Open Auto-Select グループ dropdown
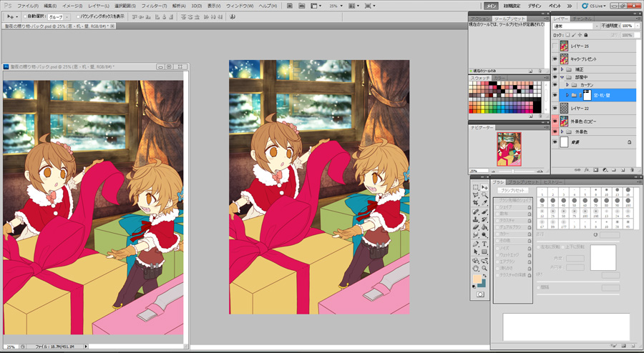644x353 pixels. pos(59,17)
